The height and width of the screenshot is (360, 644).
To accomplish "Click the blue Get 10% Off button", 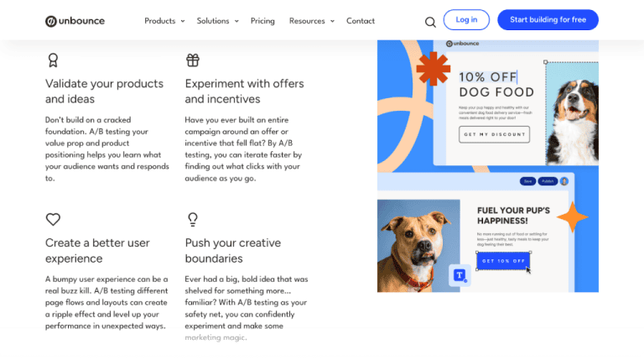I will tap(504, 261).
